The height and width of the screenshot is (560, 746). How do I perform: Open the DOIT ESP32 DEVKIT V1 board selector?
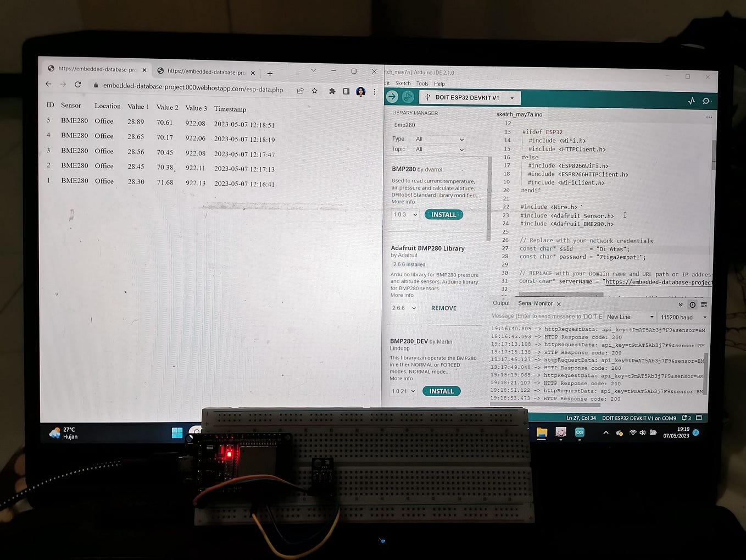(470, 97)
